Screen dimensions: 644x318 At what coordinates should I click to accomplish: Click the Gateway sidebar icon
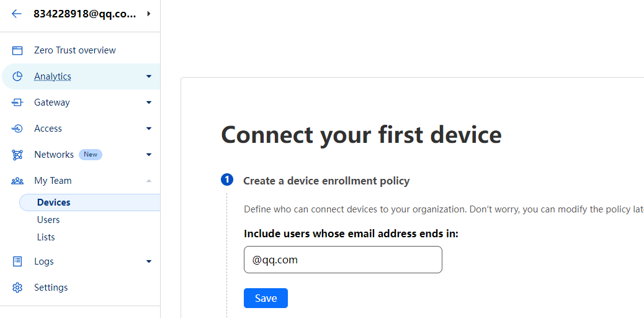pos(17,102)
